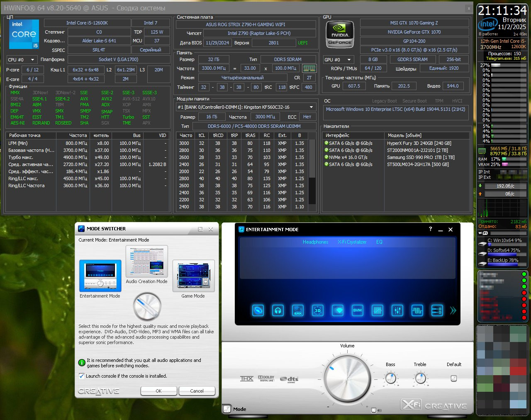Image resolution: width=531 pixels, height=420 pixels.
Task: Click the RAM chip icon in the sidebar gadget
Action: coord(482,151)
